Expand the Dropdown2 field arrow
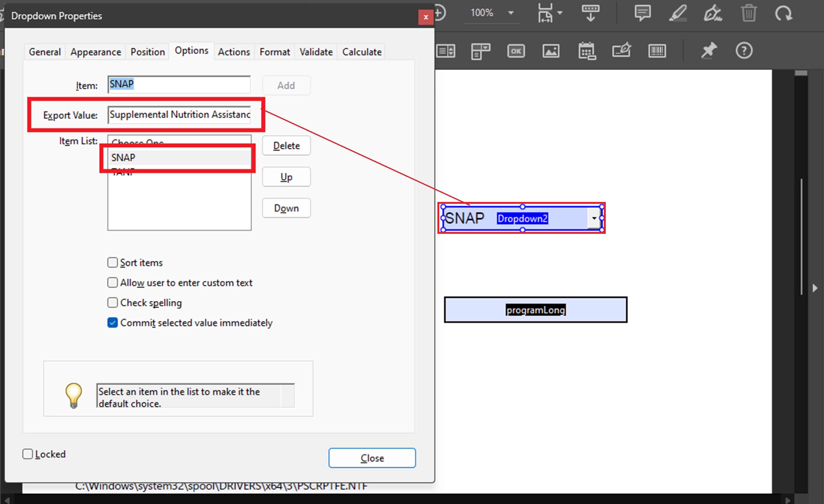Screen dimensions: 824x504 click(594, 218)
